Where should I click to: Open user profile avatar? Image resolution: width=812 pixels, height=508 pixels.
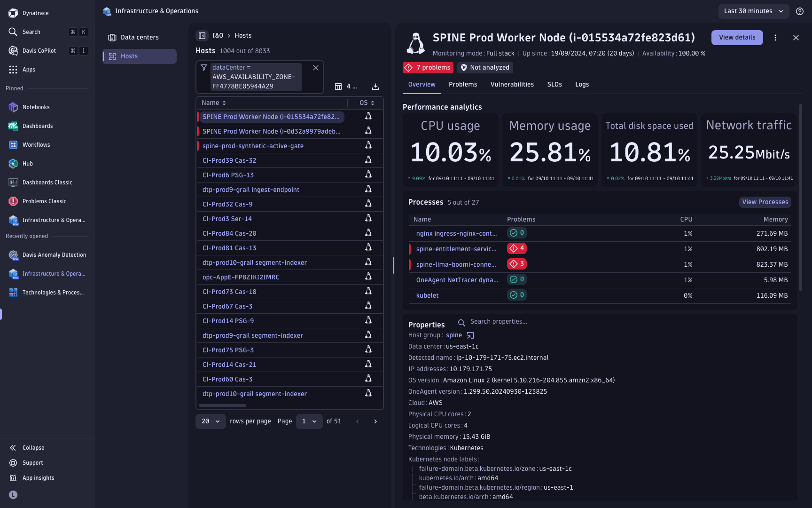[13, 495]
